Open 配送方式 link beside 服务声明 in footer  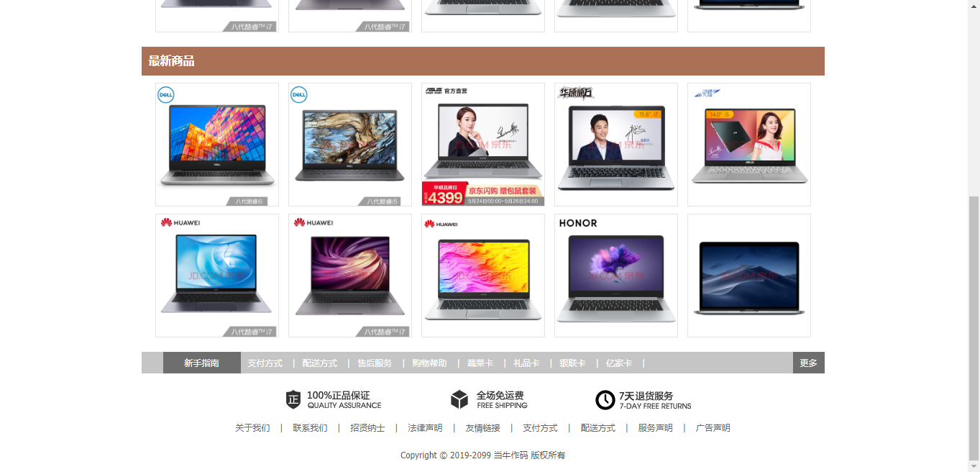pyautogui.click(x=597, y=428)
